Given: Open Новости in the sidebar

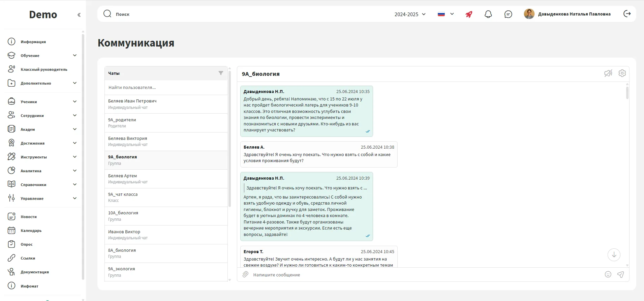Looking at the screenshot, I should point(29,217).
